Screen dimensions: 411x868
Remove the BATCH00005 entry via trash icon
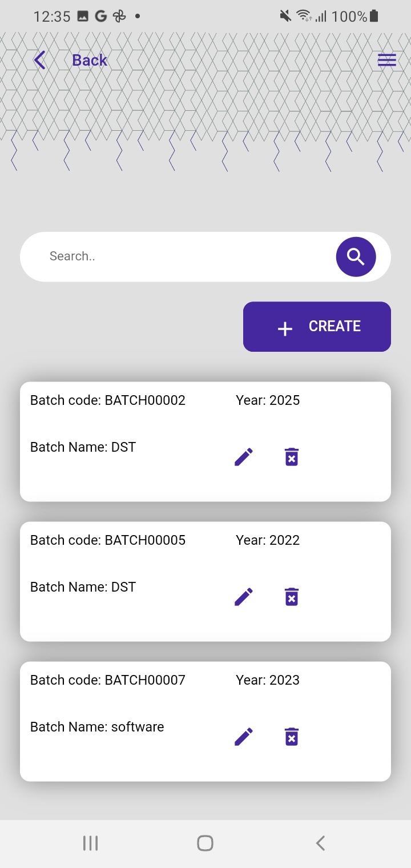pyautogui.click(x=291, y=597)
